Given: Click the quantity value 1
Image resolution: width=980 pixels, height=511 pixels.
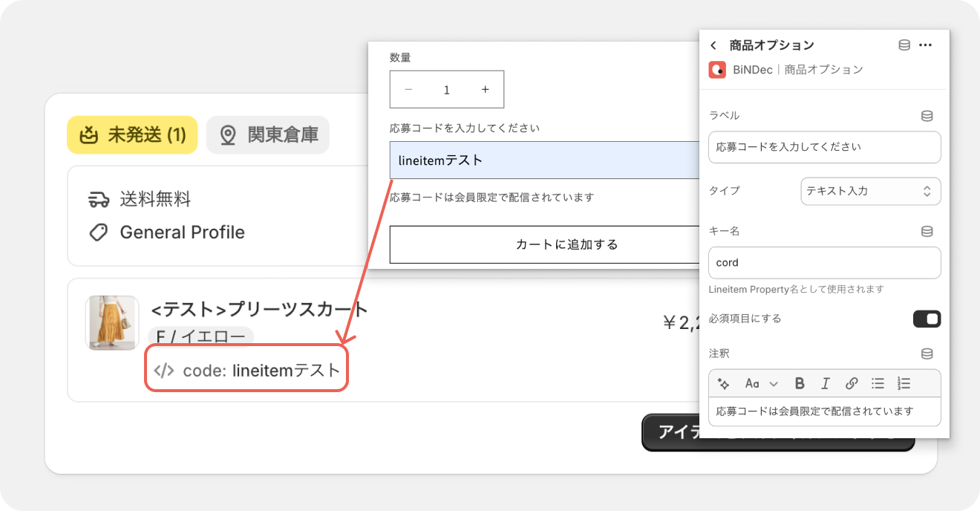Looking at the screenshot, I should pos(446,90).
